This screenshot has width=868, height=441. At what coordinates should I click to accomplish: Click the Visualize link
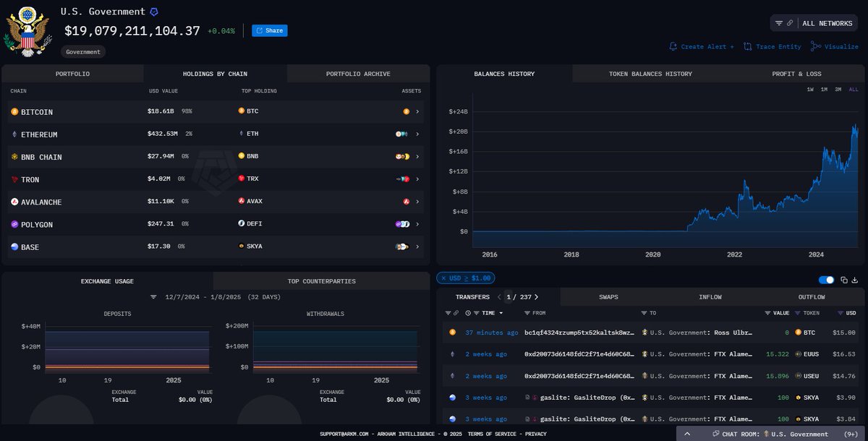pyautogui.click(x=835, y=46)
